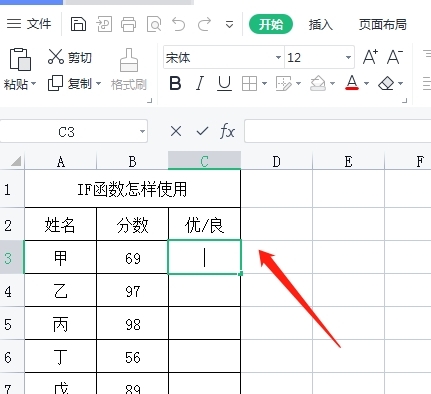The width and height of the screenshot is (431, 394).
Task: Select column A header
Action: coord(61,161)
